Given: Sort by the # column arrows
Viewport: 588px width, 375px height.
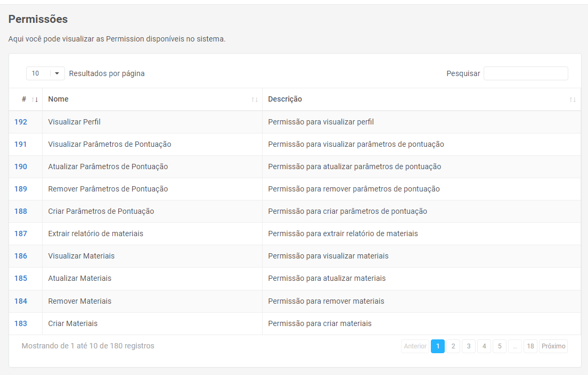Looking at the screenshot, I should (35, 99).
